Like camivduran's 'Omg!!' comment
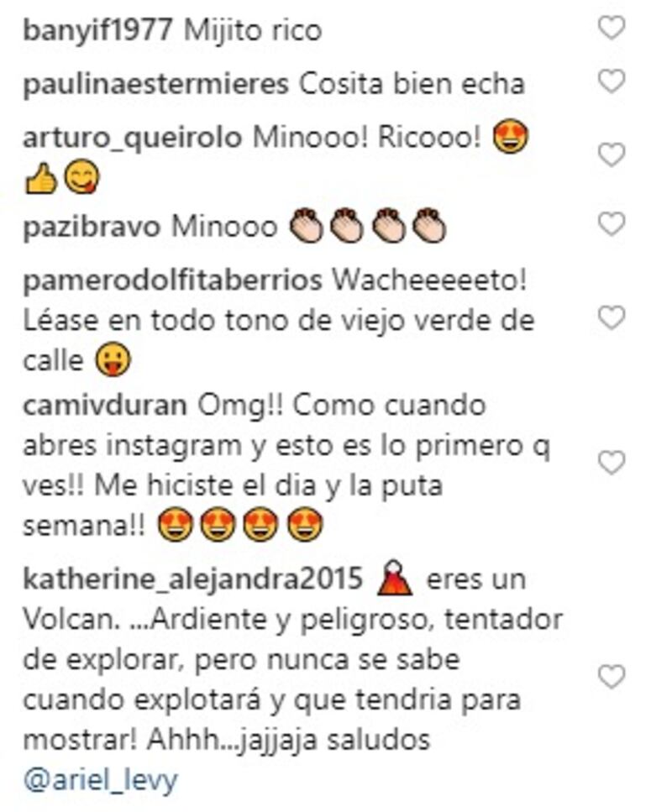Image resolution: width=672 pixels, height=812 pixels. [x=612, y=463]
